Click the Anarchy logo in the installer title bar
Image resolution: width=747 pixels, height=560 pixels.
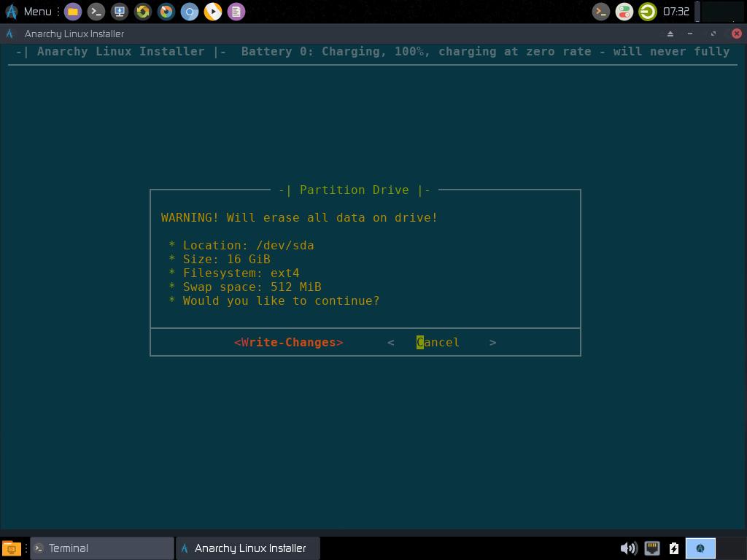[9, 34]
